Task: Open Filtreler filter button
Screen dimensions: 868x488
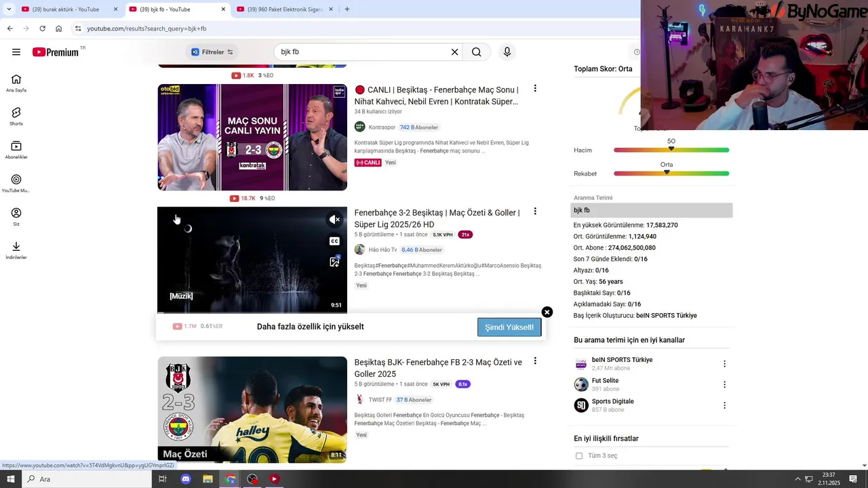Action: (x=212, y=52)
